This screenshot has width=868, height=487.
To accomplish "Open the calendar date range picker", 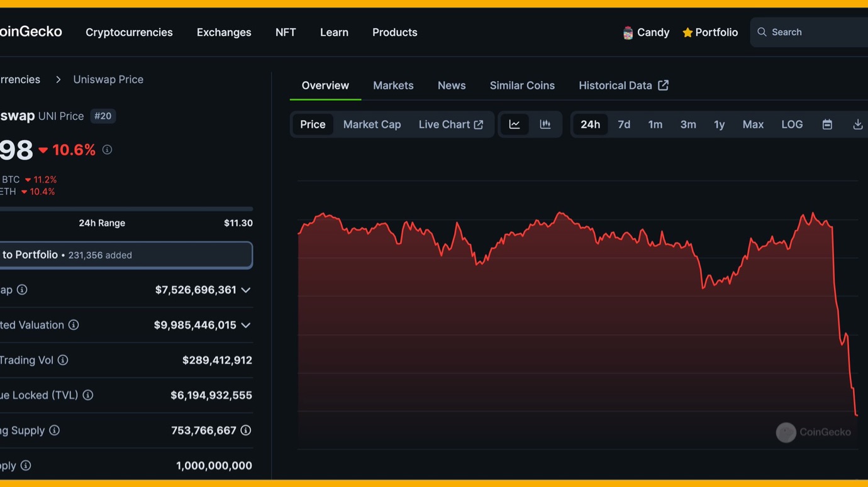I will [827, 124].
